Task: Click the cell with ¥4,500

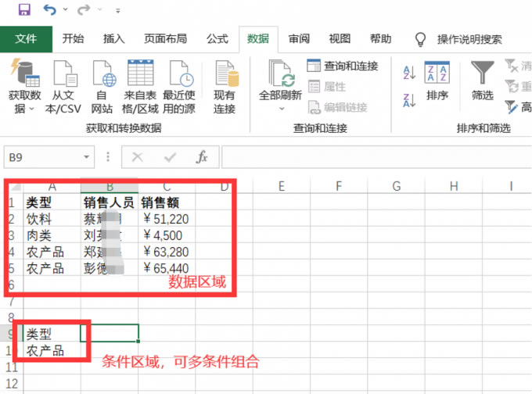Action: pos(167,235)
